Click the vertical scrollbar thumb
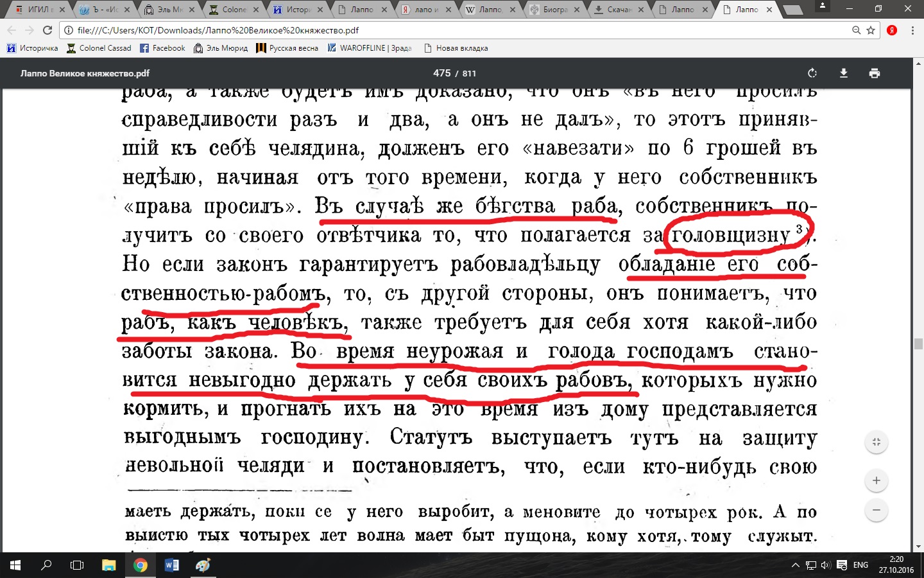 pyautogui.click(x=918, y=344)
